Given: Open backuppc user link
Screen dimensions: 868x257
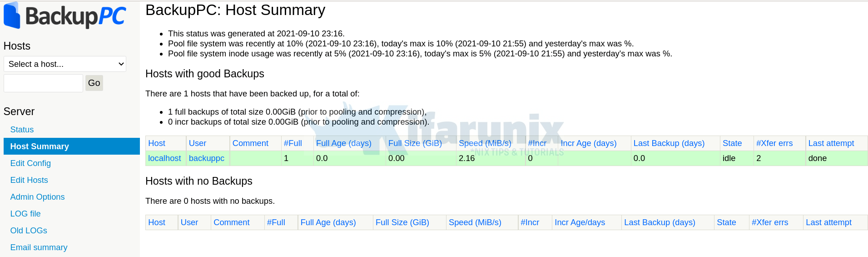Looking at the screenshot, I should click(x=207, y=158).
